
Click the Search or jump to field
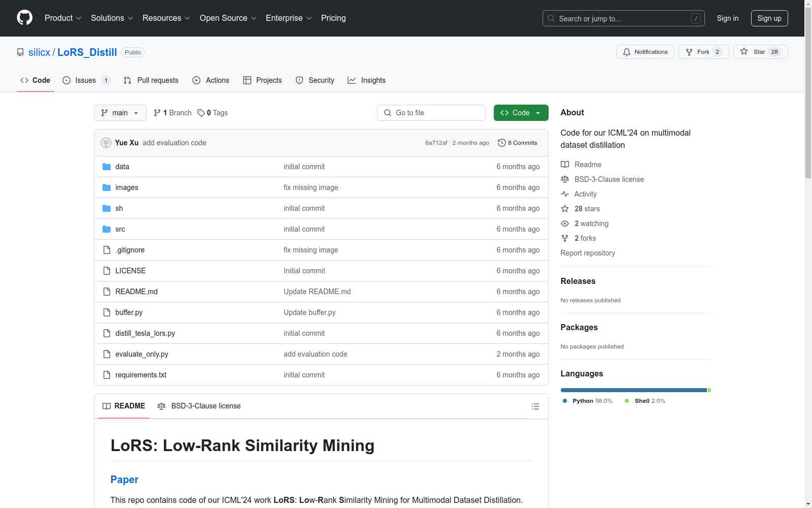(x=624, y=18)
